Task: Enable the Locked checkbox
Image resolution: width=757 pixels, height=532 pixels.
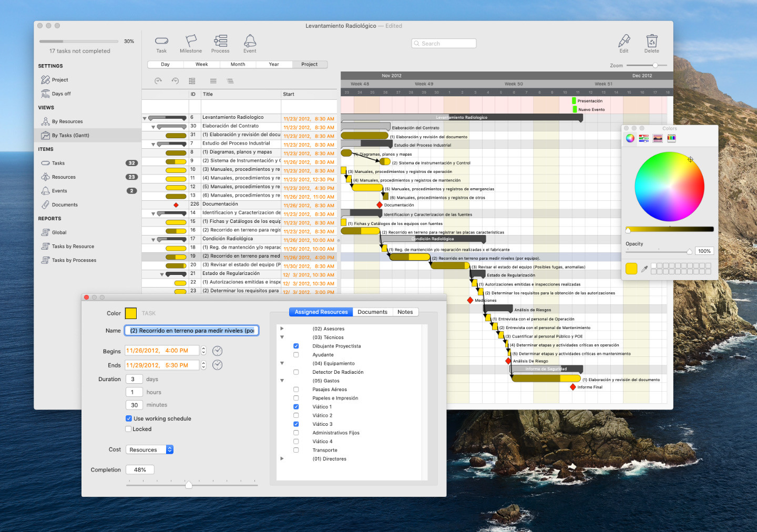Action: [x=129, y=429]
